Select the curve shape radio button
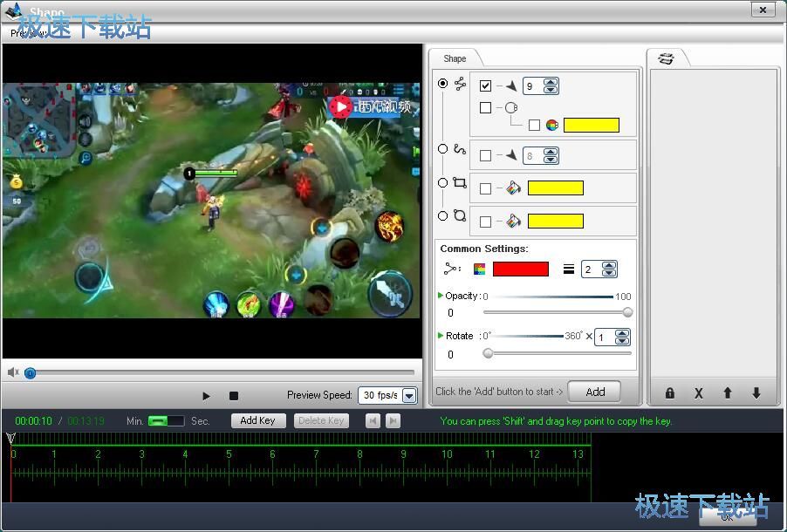Image resolution: width=787 pixels, height=532 pixels. click(442, 148)
